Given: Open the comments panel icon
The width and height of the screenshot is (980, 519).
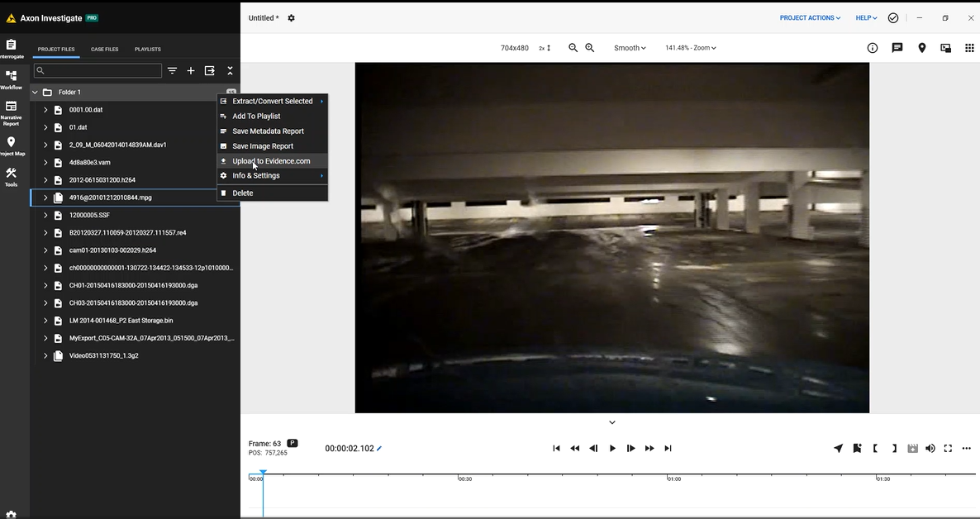Looking at the screenshot, I should click(897, 47).
